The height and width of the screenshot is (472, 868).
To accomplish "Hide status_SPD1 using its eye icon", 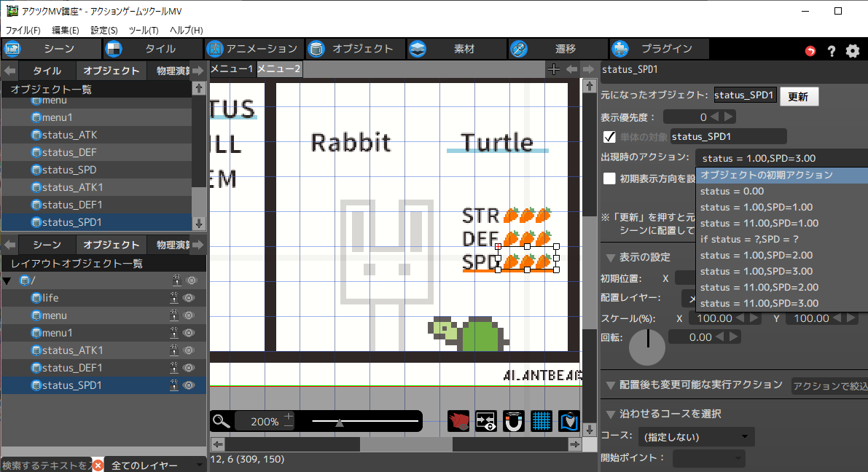I will pos(189,385).
